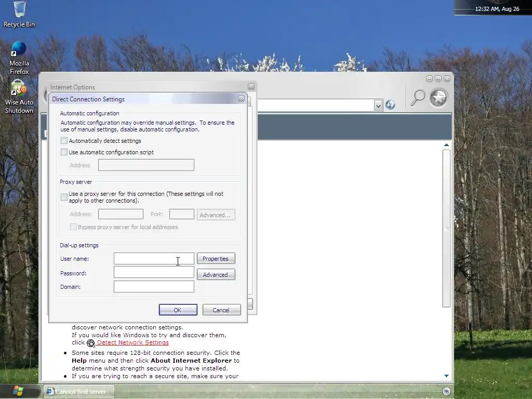Open the Recycle Bin desktop icon
Screen dimensions: 532x399
19,14
